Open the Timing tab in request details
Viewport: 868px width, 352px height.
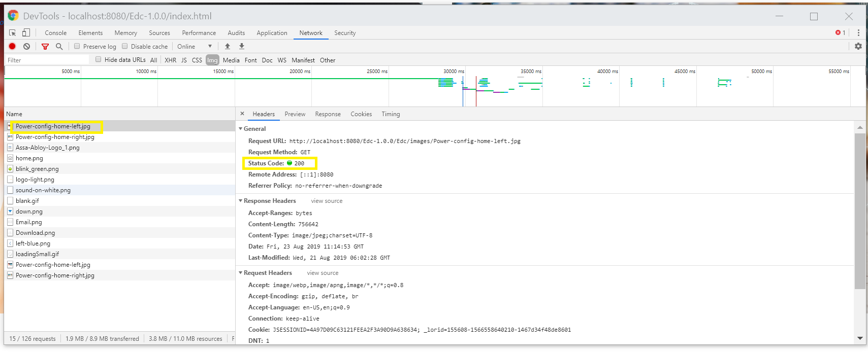(x=391, y=114)
